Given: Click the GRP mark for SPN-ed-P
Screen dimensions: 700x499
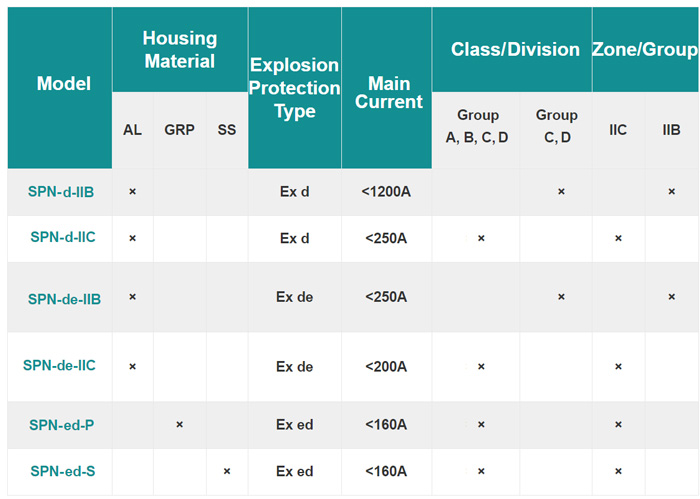Looking at the screenshot, I should pyautogui.click(x=179, y=425).
